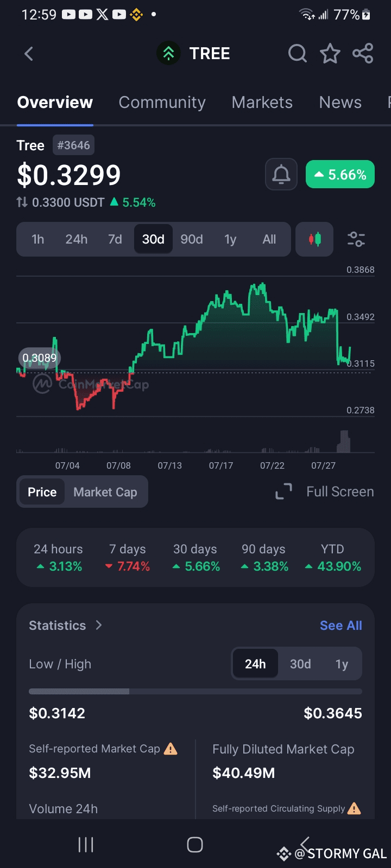Choose 1y Low/High range
The image size is (391, 868).
pyautogui.click(x=342, y=664)
